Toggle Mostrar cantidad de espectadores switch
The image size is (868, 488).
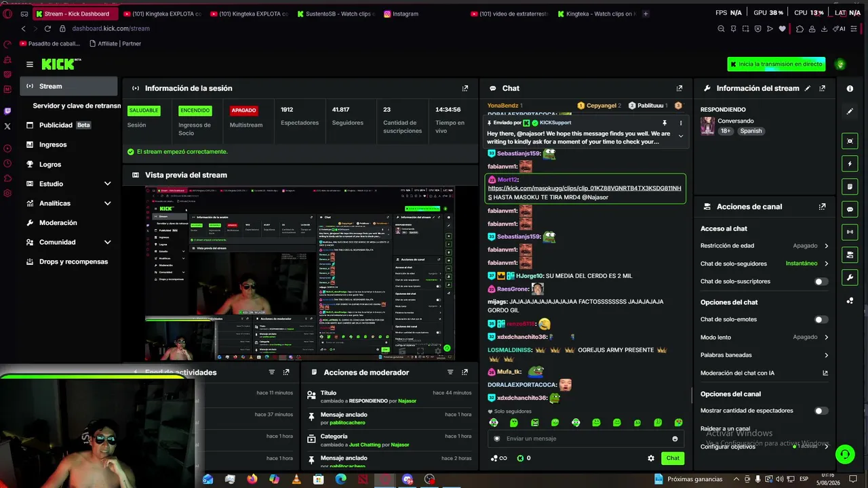point(821,411)
